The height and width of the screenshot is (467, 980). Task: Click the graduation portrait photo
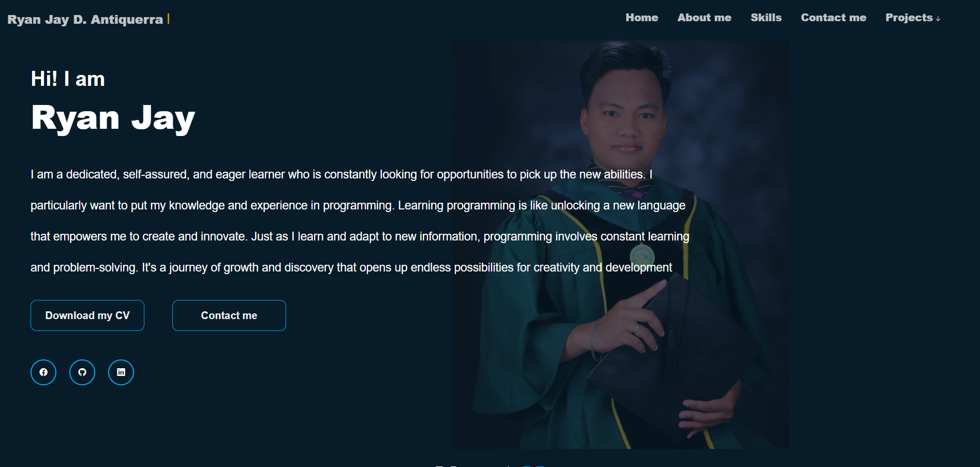coord(620,245)
